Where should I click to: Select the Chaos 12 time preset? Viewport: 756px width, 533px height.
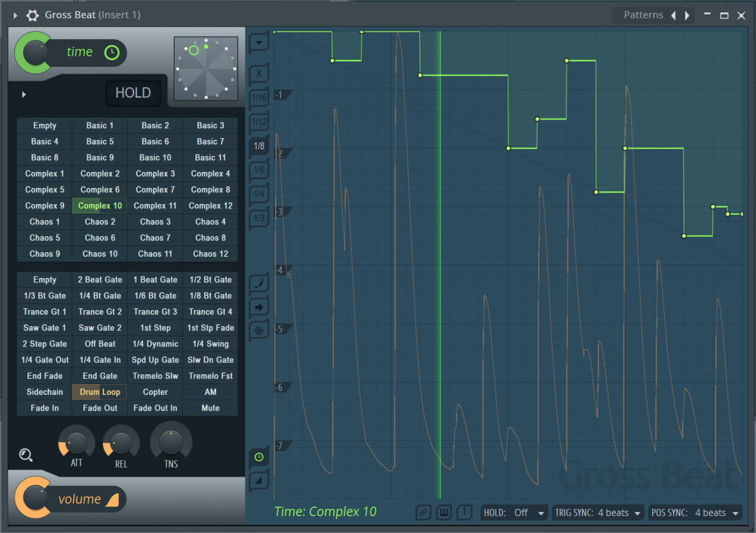(210, 254)
